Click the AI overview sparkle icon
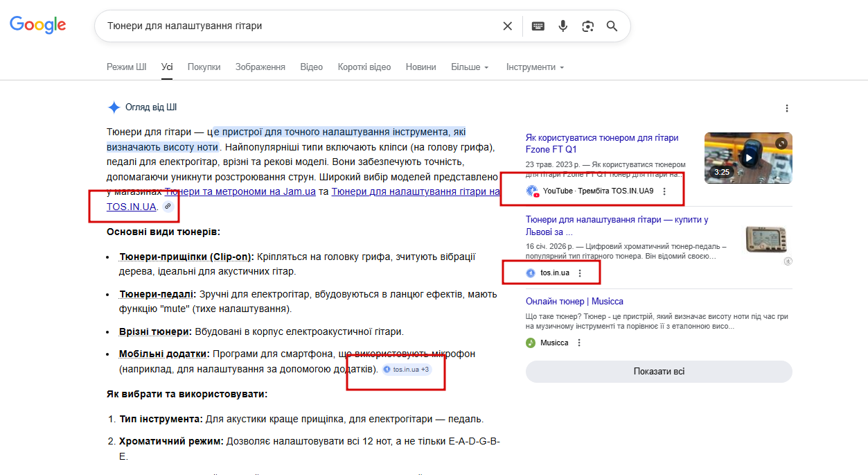Image resolution: width=868 pixels, height=475 pixels. [x=114, y=107]
